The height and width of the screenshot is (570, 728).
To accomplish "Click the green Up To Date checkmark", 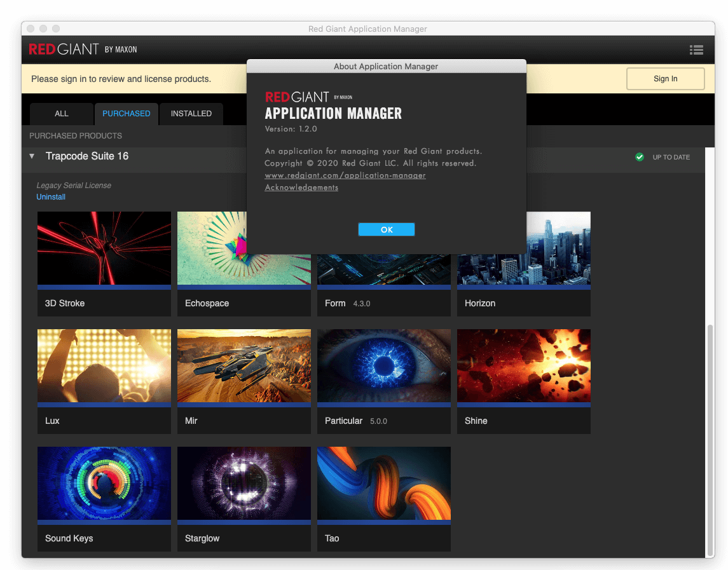I will (x=640, y=157).
